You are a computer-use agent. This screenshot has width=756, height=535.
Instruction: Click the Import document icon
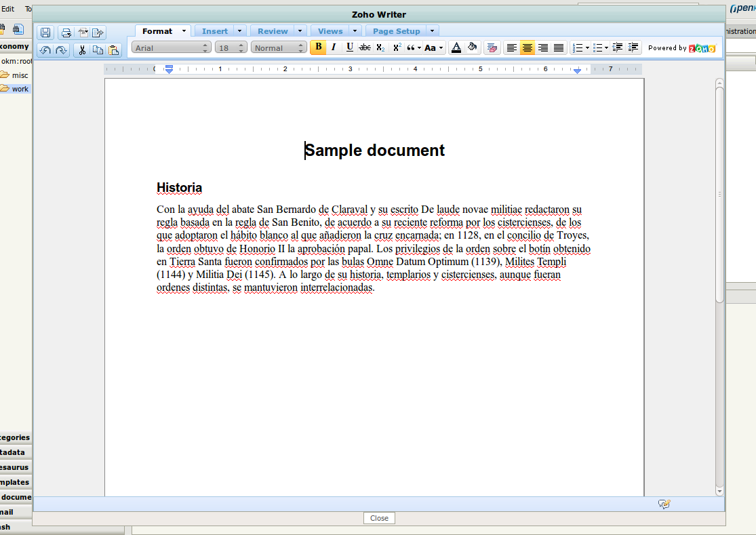coord(83,33)
